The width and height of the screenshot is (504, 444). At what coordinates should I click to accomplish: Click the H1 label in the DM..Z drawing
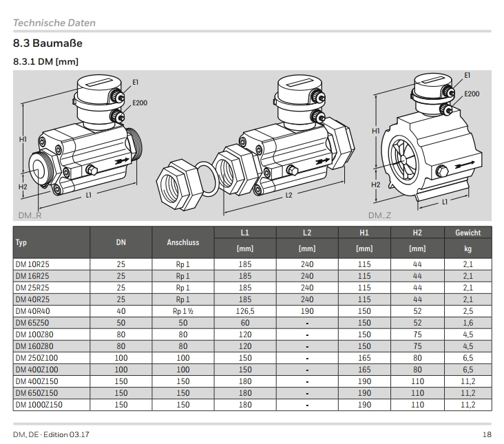(x=376, y=131)
